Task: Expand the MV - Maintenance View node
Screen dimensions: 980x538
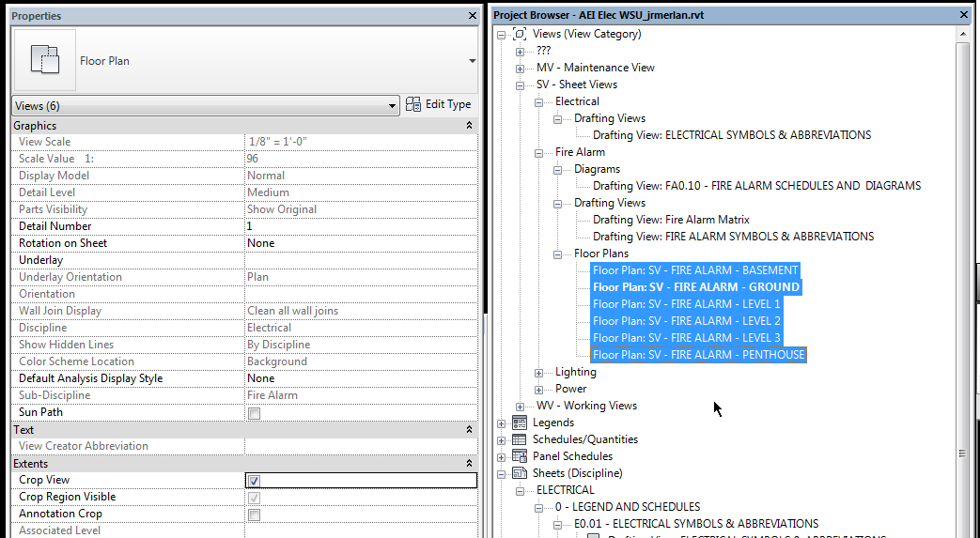Action: tap(521, 69)
